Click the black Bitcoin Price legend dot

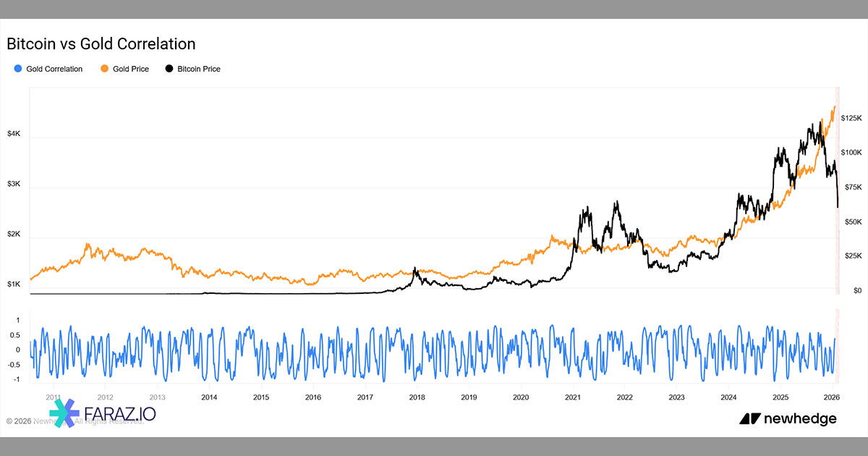pos(169,69)
